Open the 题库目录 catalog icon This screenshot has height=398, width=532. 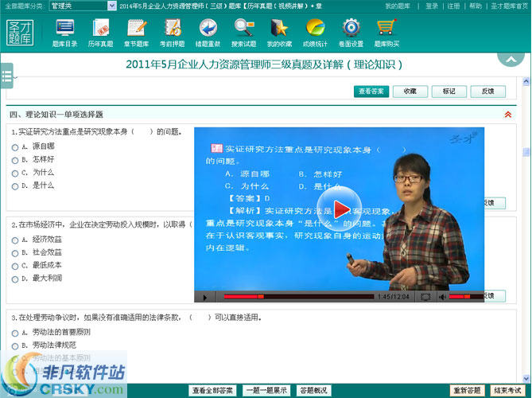click(x=64, y=33)
